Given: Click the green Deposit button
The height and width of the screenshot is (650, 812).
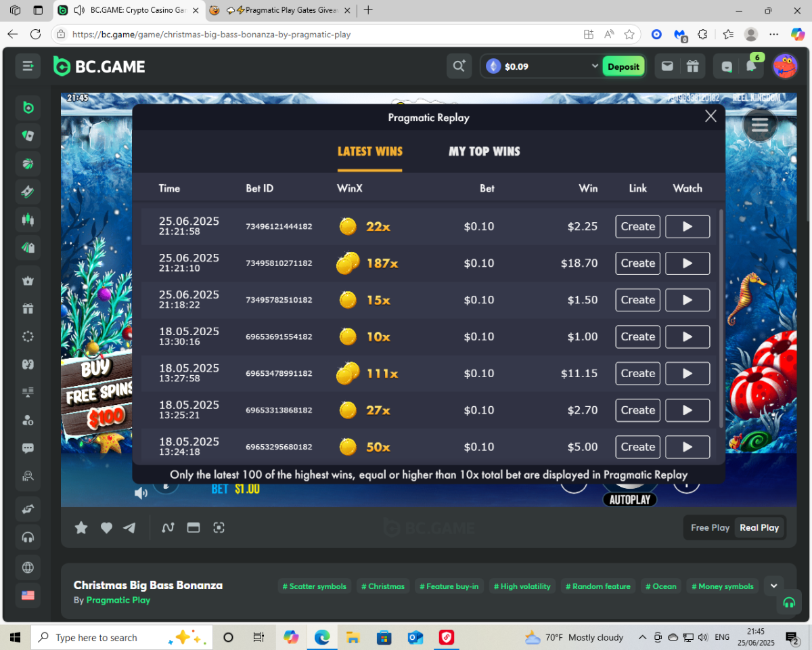Looking at the screenshot, I should coord(623,66).
